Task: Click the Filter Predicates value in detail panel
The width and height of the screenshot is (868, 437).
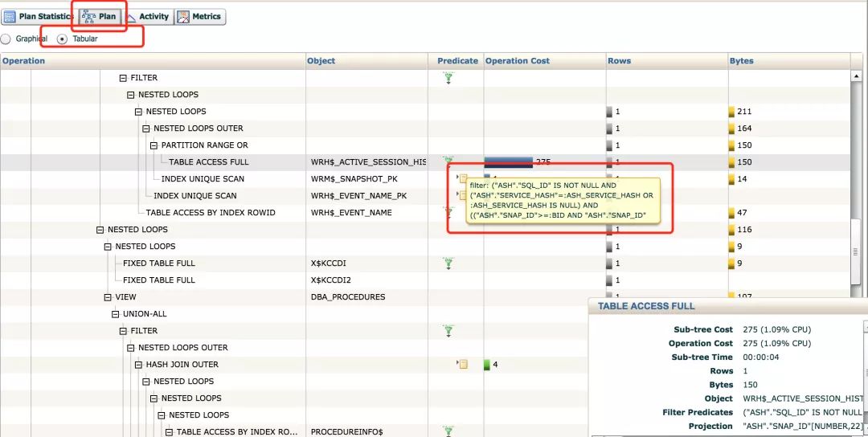Action: (x=802, y=413)
